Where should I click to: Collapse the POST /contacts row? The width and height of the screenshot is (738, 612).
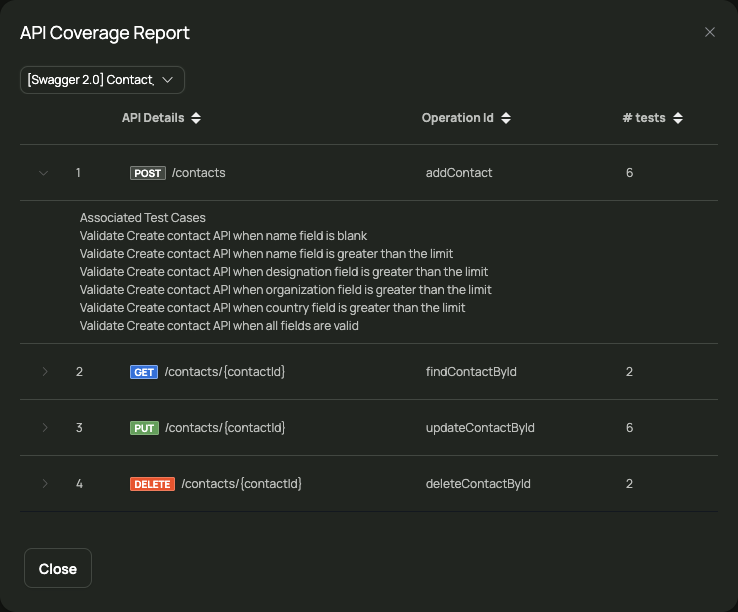[x=43, y=173]
